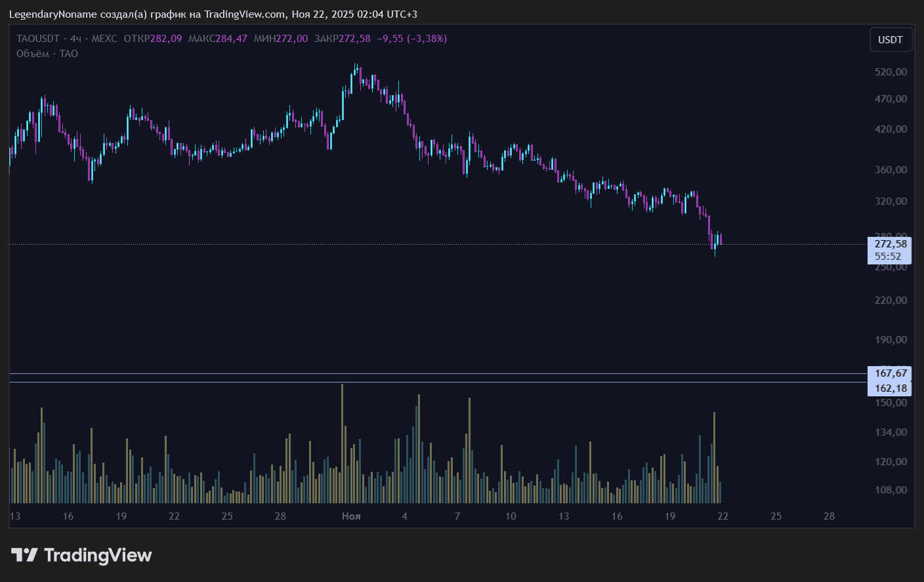
Task: Click the 220,00 price axis label
Action: 891,301
